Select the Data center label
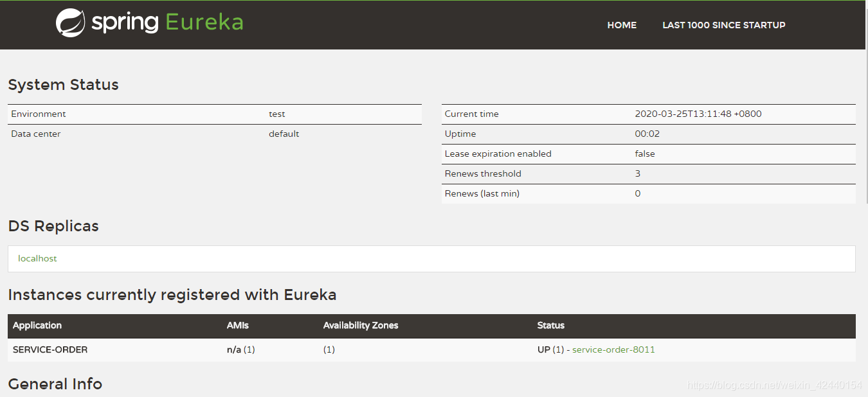 point(36,134)
